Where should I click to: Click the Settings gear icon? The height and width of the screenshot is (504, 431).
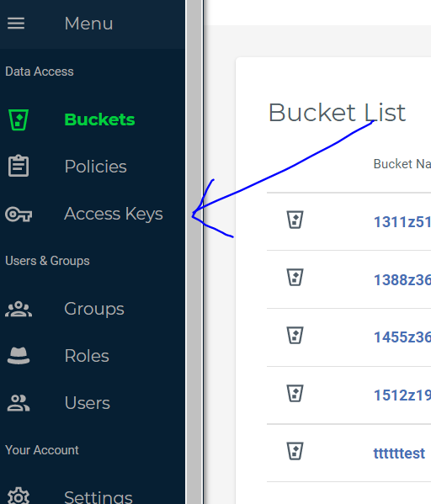(x=19, y=496)
